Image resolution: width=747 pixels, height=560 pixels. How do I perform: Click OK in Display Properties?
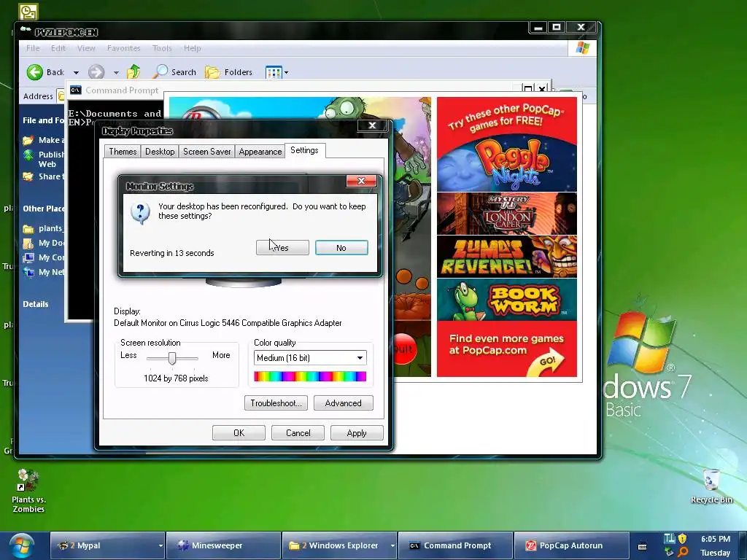pyautogui.click(x=239, y=433)
